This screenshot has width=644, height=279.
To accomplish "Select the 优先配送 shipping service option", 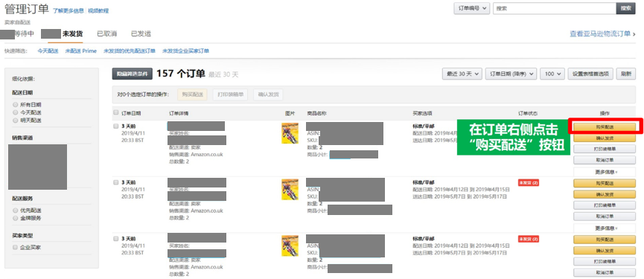I will [x=15, y=210].
